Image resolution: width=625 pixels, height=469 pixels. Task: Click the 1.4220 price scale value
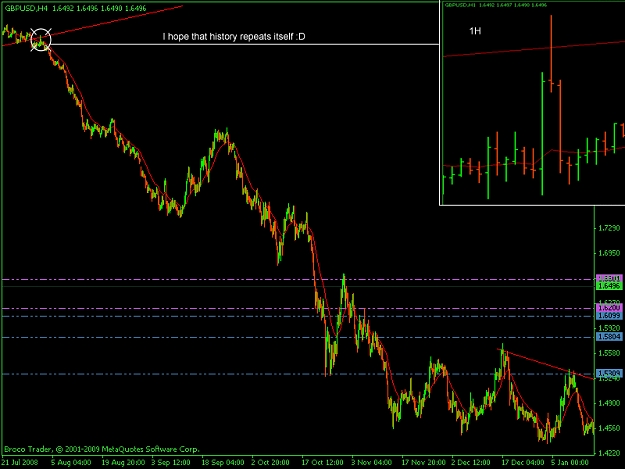(x=609, y=453)
